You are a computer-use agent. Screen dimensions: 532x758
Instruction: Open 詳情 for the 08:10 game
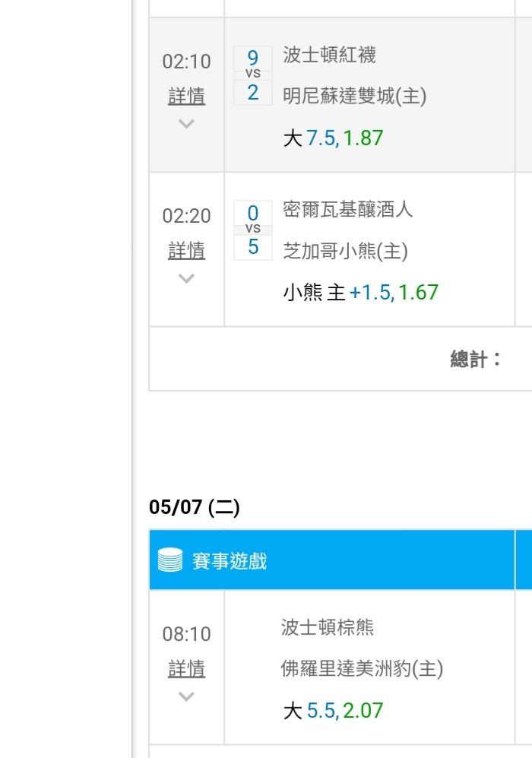click(x=186, y=668)
